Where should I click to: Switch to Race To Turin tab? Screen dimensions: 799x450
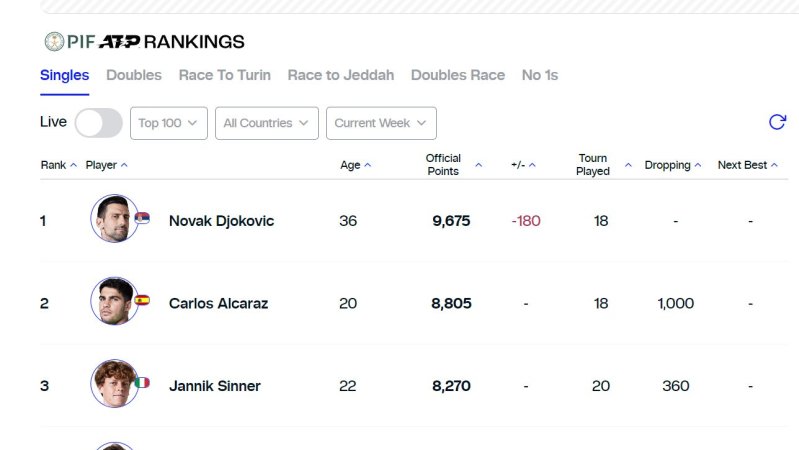tap(225, 75)
